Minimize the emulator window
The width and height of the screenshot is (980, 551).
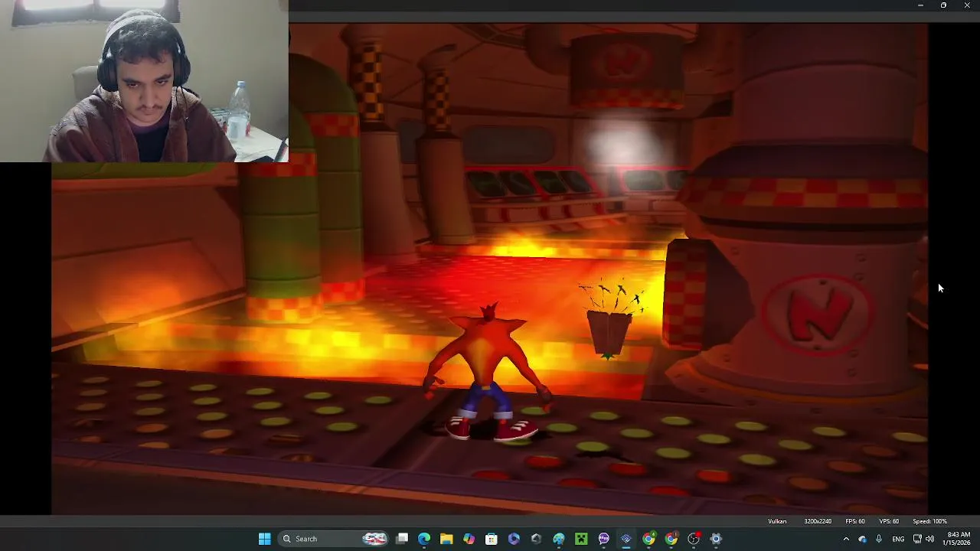920,5
